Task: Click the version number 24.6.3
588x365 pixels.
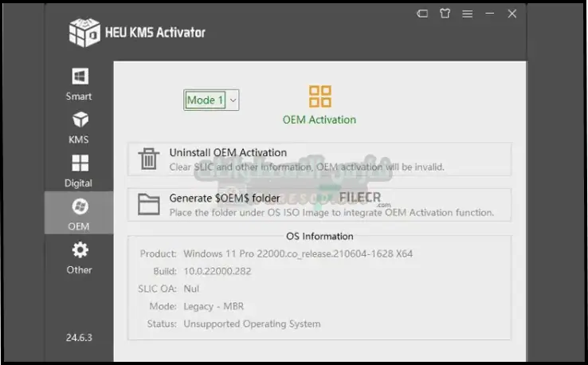Action: pyautogui.click(x=79, y=337)
